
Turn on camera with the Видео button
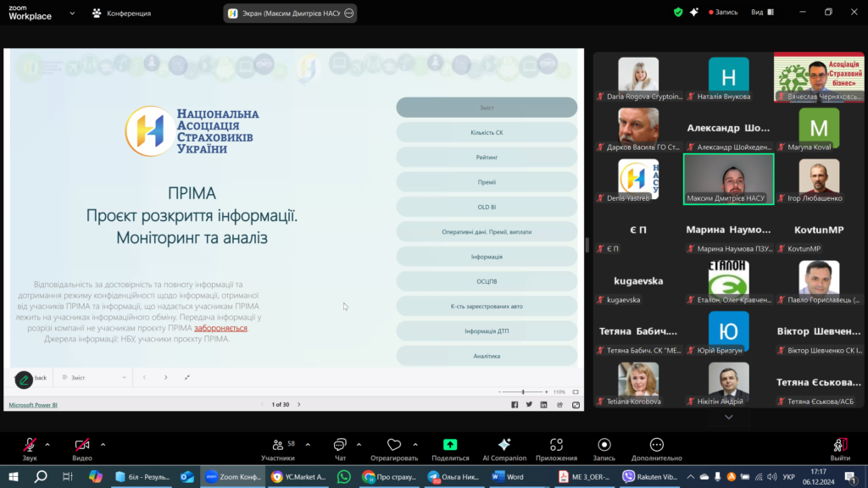(82, 449)
